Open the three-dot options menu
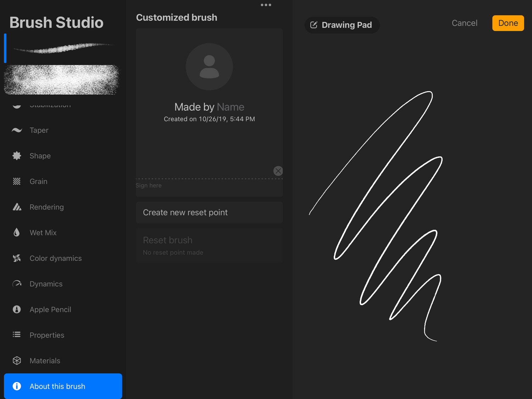The image size is (532, 399). point(266,5)
